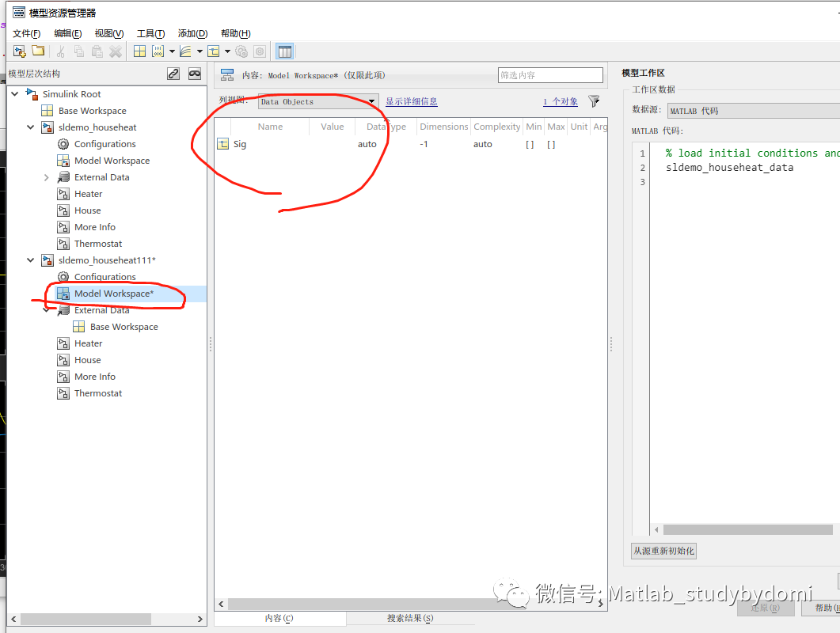840x633 pixels.
Task: Open the 添加(D) menu
Action: click(192, 33)
